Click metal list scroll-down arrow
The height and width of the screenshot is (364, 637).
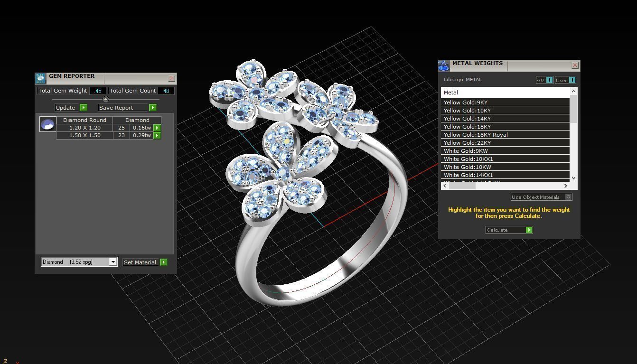tap(573, 178)
